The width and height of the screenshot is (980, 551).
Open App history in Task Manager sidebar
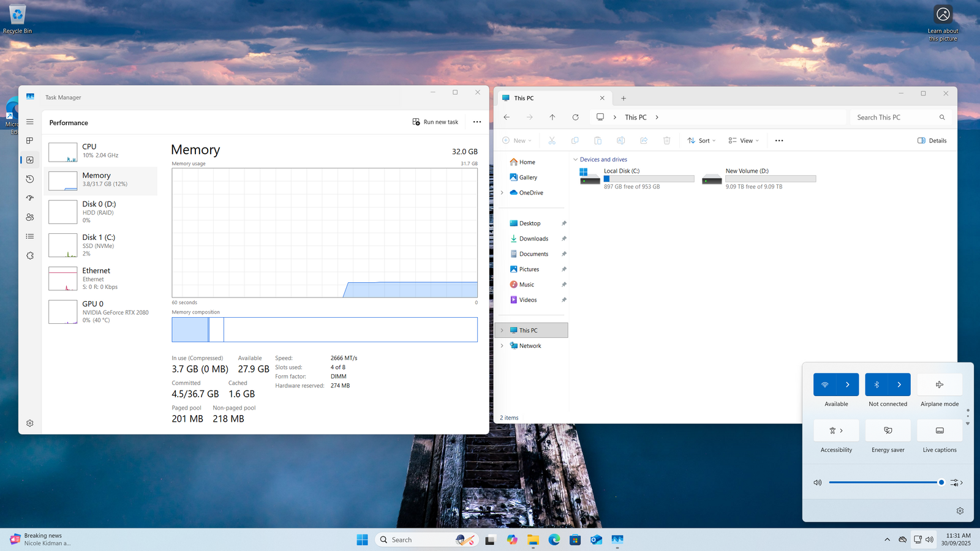29,179
